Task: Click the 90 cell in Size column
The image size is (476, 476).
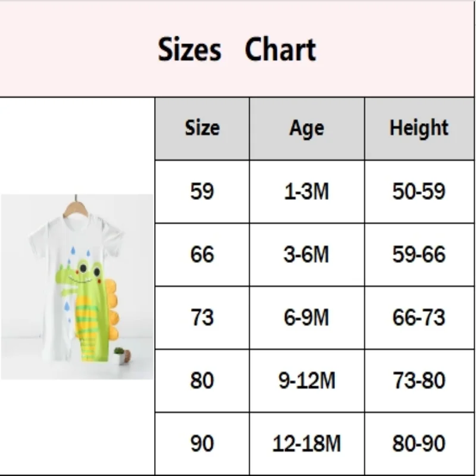Action: point(202,443)
